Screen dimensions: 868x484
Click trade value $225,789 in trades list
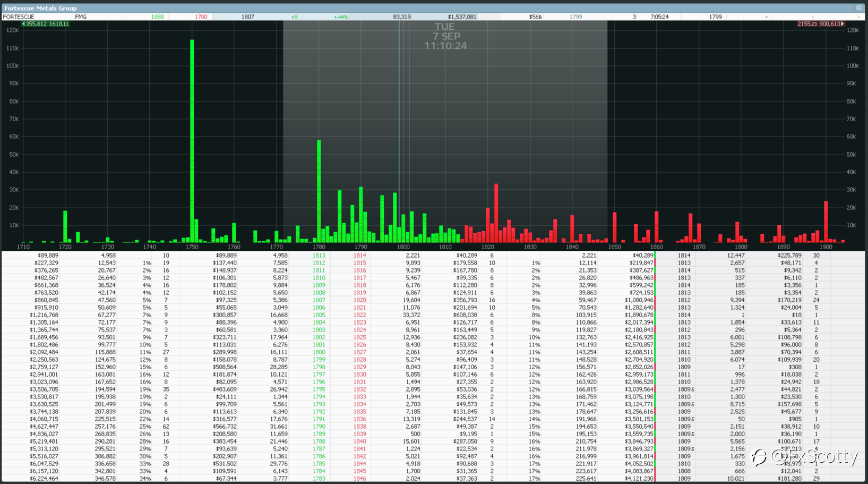(x=789, y=256)
